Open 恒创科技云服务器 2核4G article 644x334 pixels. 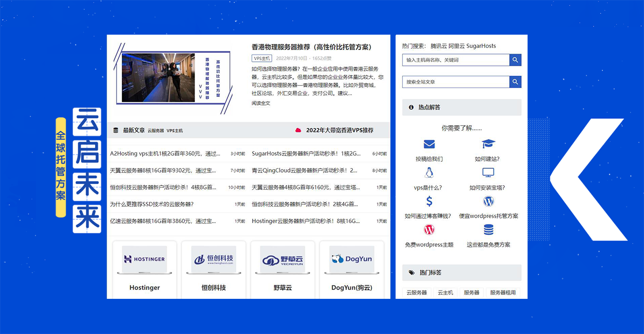[305, 204]
